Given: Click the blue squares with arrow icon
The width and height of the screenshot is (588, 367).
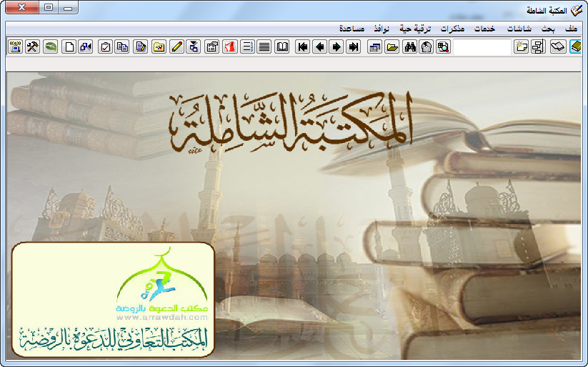Looking at the screenshot, I should pyautogui.click(x=86, y=47).
